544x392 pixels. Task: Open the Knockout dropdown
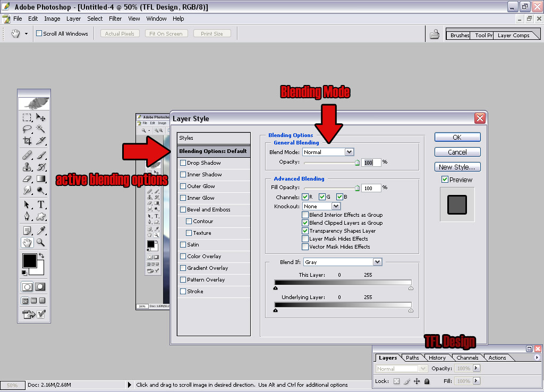[x=336, y=207]
